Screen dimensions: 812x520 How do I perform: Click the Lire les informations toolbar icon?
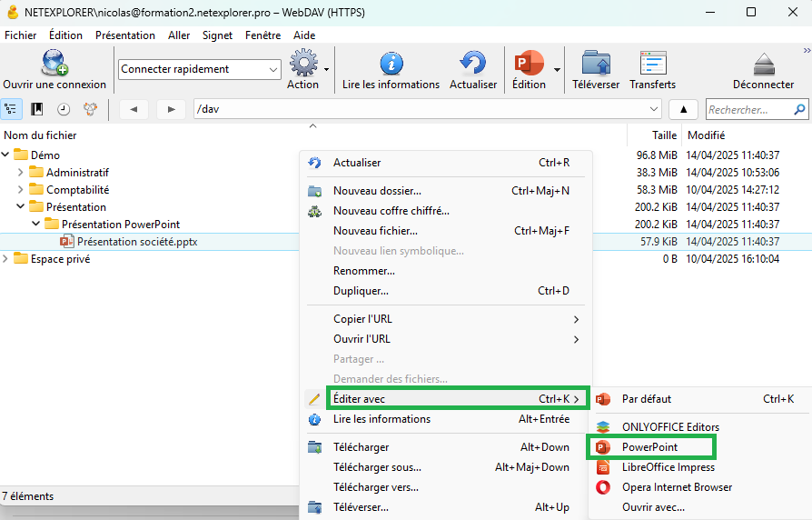391,64
